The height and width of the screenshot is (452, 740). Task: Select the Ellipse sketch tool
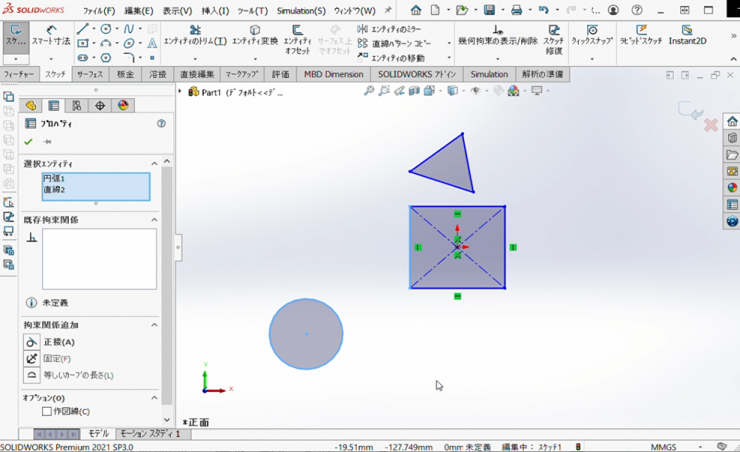(128, 43)
